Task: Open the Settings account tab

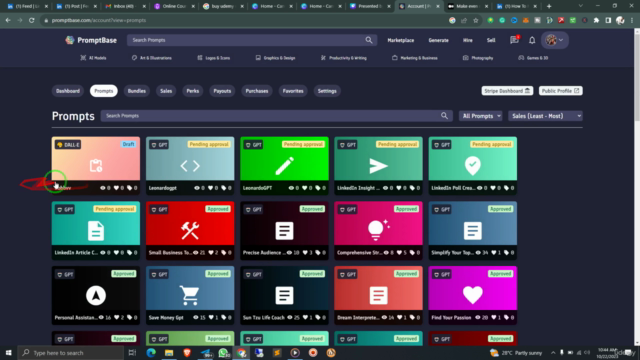Action: coord(327,91)
